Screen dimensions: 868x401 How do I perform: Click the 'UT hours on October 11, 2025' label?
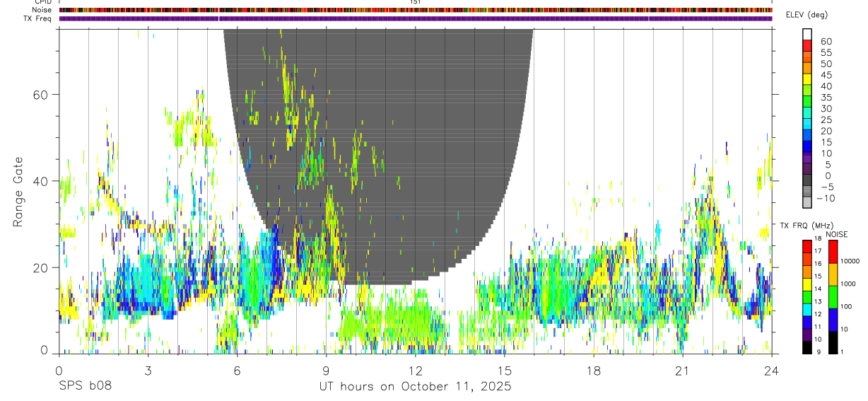pyautogui.click(x=415, y=386)
